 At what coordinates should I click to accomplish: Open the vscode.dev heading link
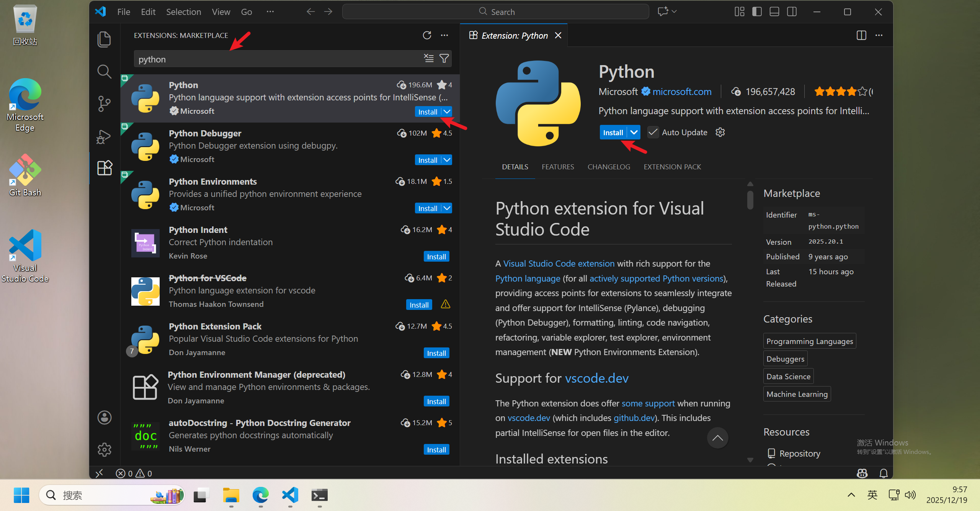[596, 378]
